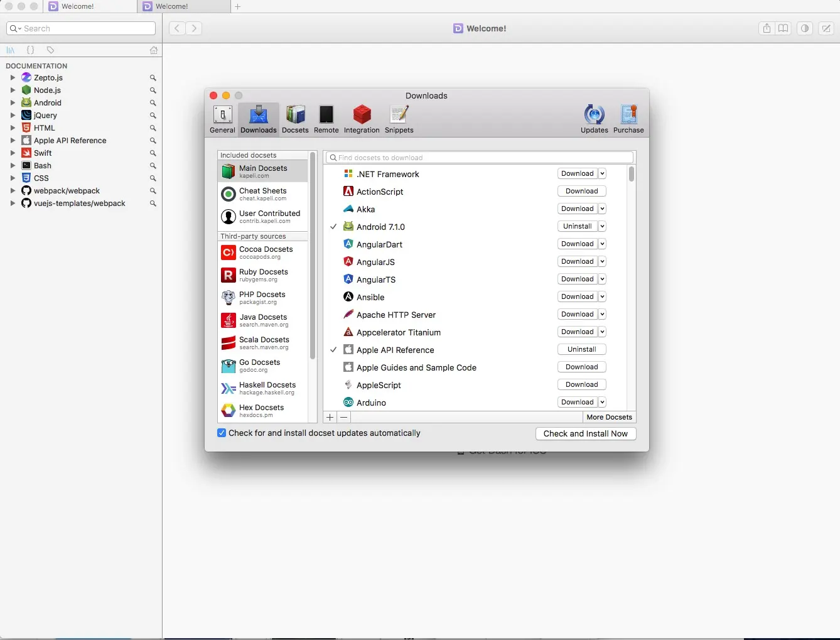Uninstall the Apple API Reference docset
The image size is (840, 640).
pyautogui.click(x=582, y=349)
